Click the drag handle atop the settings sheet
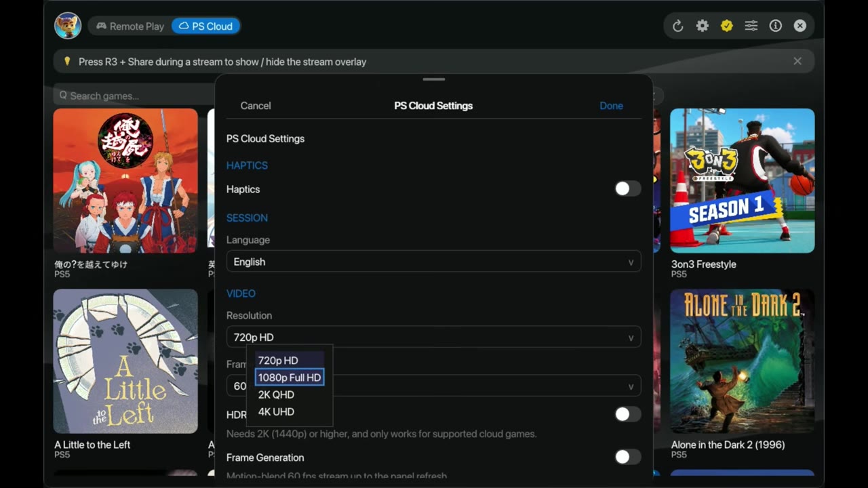 (x=434, y=79)
